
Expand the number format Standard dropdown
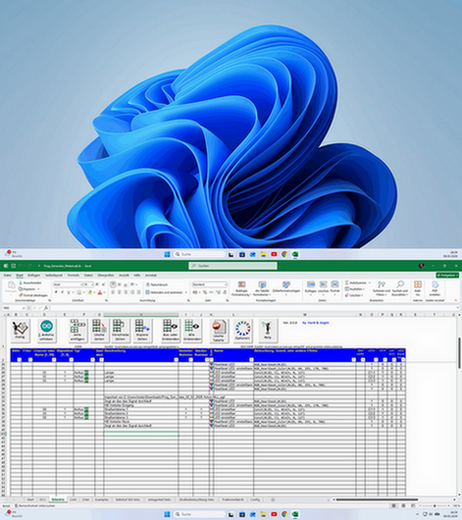(226, 285)
